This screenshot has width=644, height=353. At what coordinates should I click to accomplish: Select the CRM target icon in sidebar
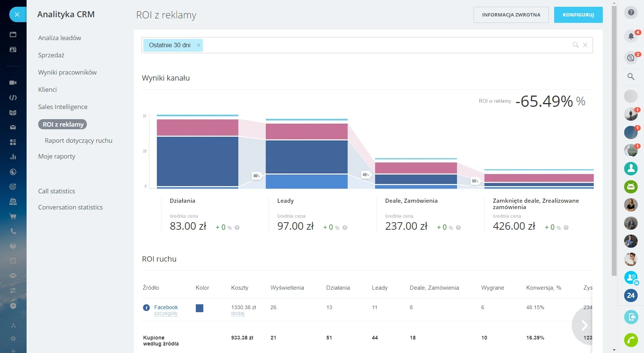[x=13, y=186]
